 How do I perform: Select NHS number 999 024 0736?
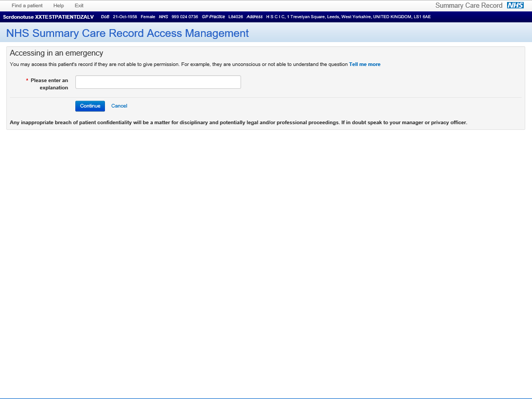tap(184, 17)
